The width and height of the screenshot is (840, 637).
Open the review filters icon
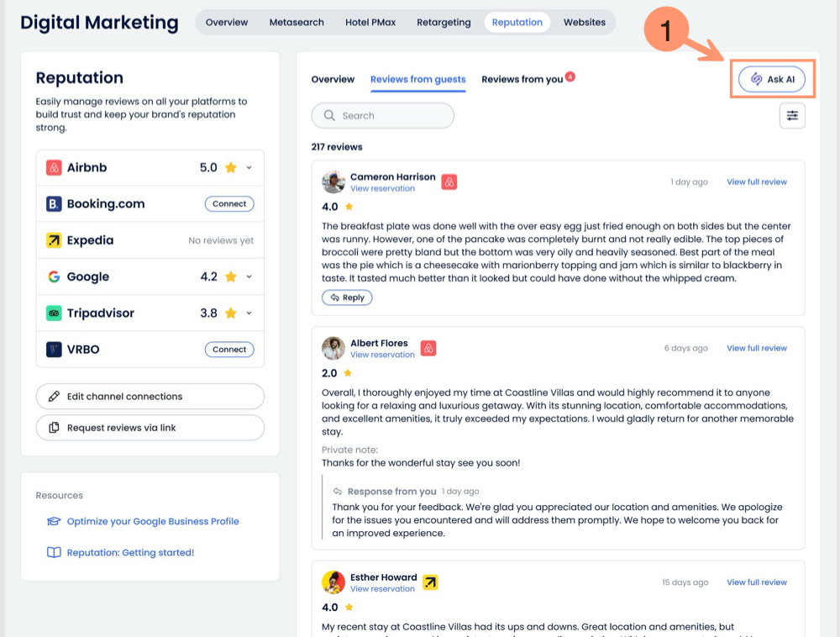click(792, 116)
